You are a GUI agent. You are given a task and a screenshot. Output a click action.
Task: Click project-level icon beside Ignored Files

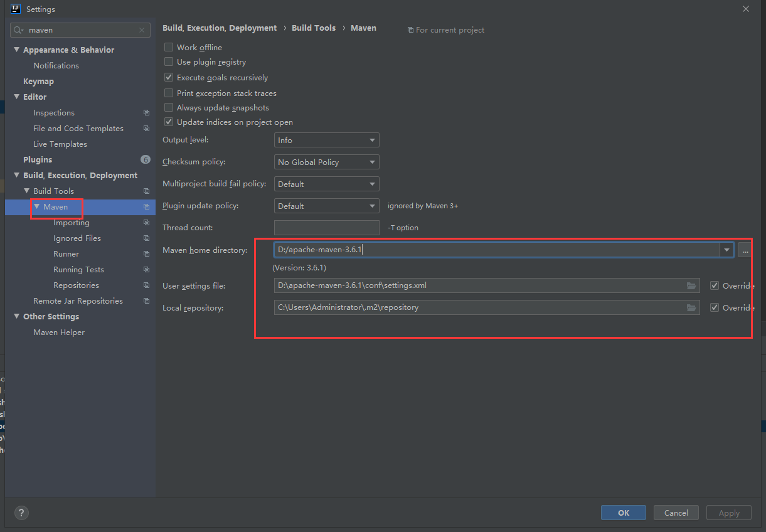146,238
